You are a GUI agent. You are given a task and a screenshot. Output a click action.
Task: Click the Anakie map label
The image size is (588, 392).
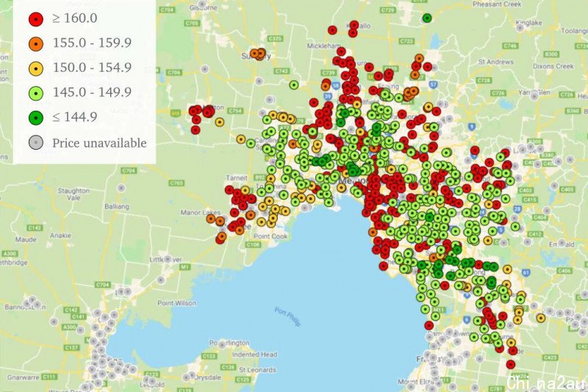point(60,236)
